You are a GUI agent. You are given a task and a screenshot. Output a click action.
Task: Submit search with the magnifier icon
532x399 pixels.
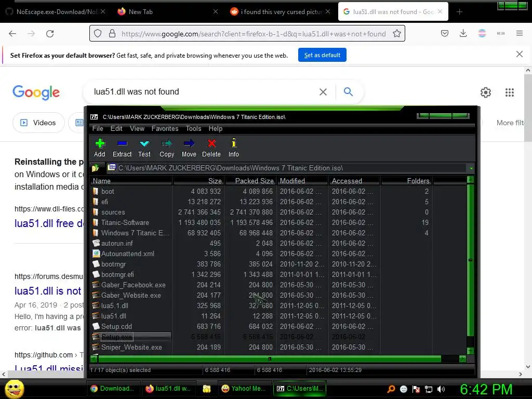tap(349, 91)
